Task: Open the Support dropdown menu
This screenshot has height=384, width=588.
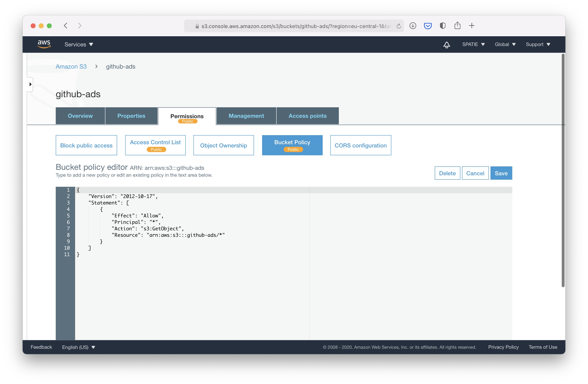Action: click(538, 44)
